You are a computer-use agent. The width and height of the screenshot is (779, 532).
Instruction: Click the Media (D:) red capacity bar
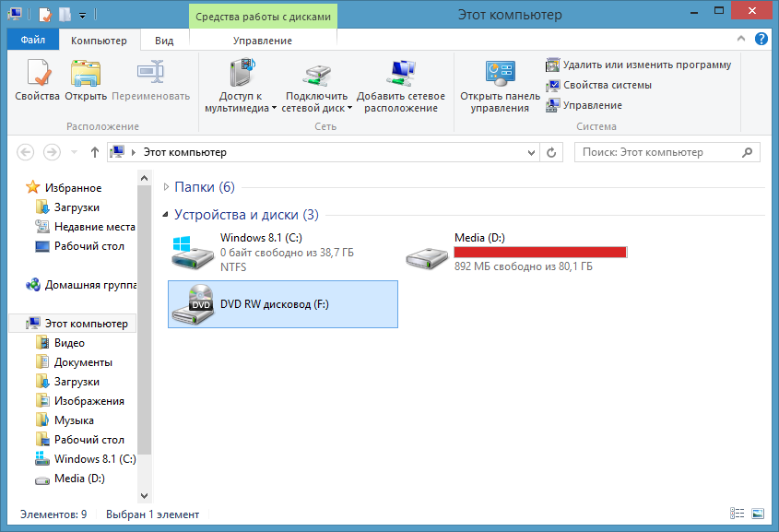coord(540,253)
